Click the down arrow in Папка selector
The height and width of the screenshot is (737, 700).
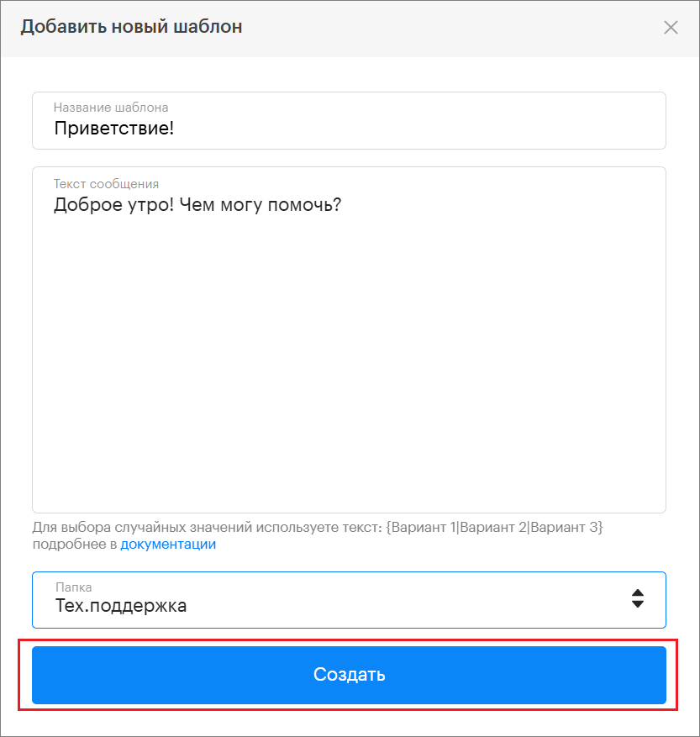click(638, 603)
